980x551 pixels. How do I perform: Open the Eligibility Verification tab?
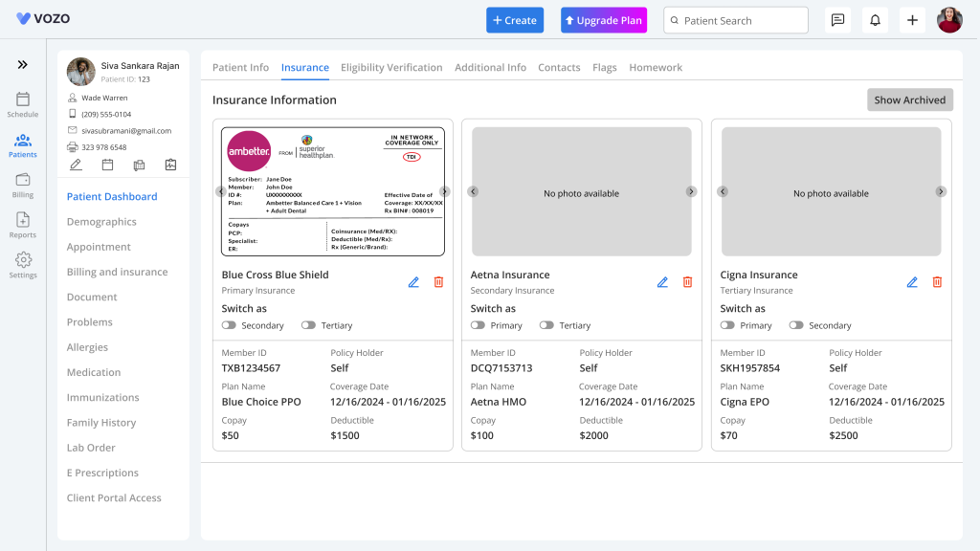coord(391,68)
